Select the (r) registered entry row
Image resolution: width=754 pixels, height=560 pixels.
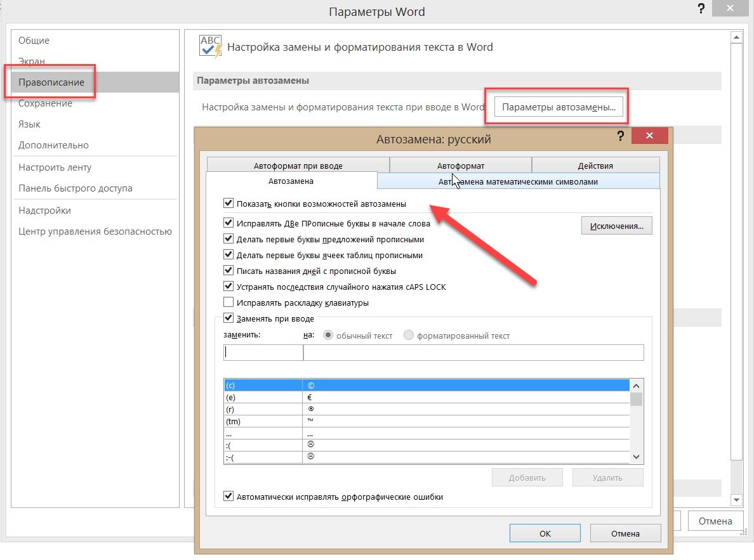(x=427, y=409)
